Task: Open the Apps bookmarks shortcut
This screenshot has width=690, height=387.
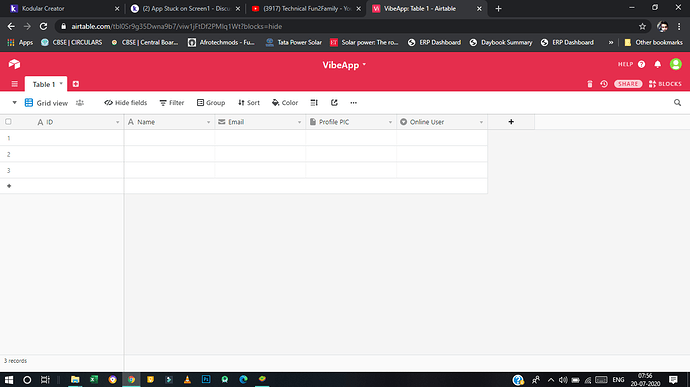Action: tap(20, 42)
